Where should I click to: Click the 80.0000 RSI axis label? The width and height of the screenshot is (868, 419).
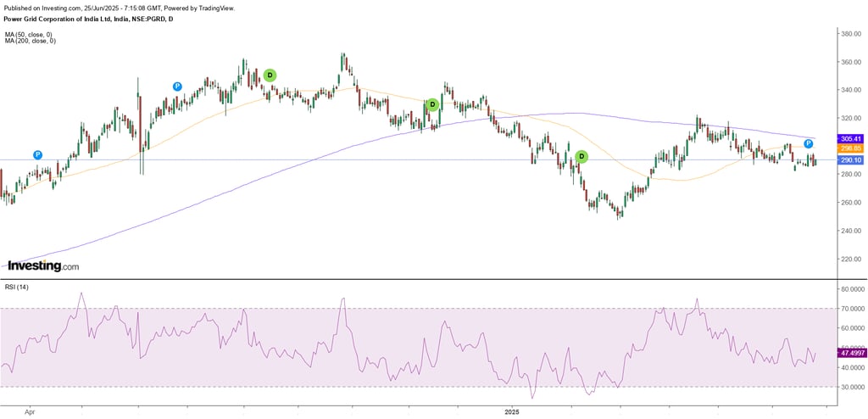pos(854,288)
